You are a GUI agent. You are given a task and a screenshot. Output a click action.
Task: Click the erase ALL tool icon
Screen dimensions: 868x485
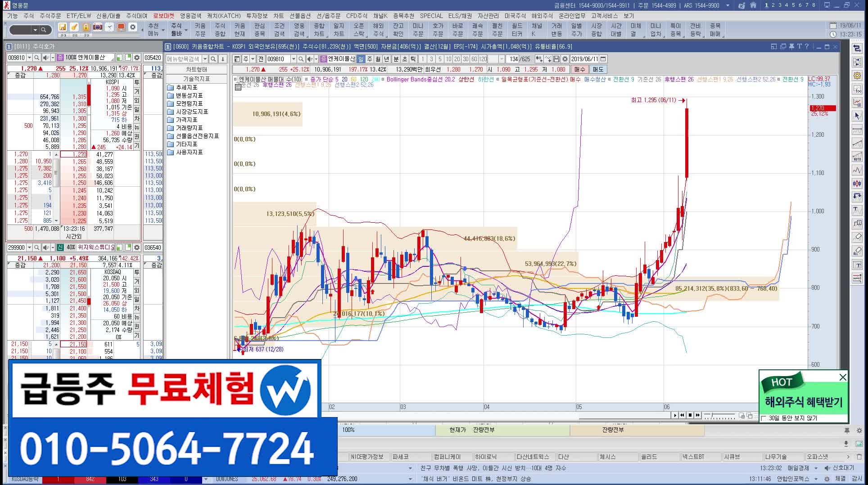pyautogui.click(x=857, y=251)
